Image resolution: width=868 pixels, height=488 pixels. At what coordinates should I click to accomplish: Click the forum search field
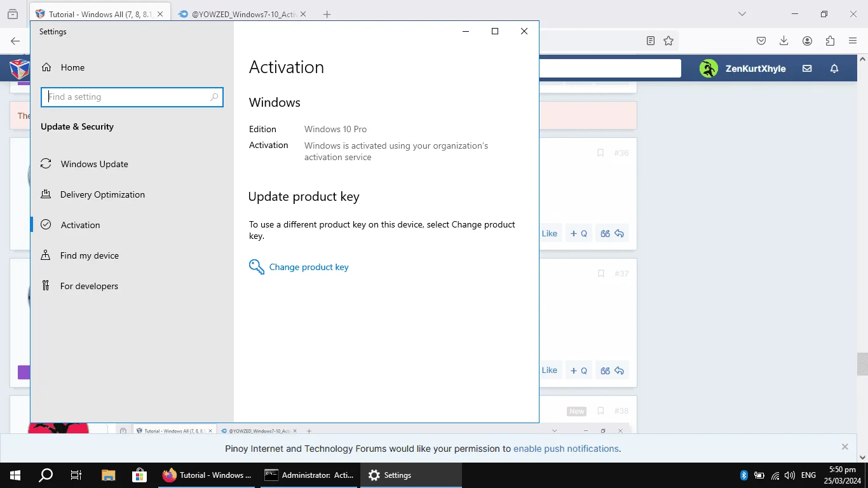[x=610, y=68]
